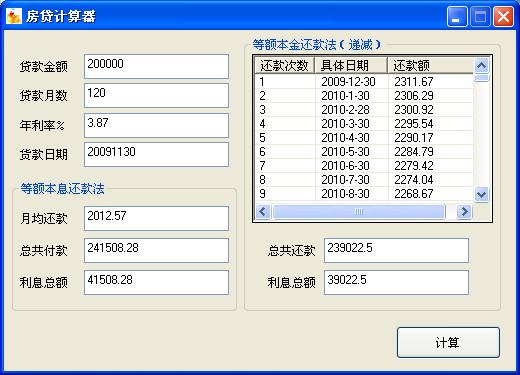Click the list's vertical scroll down arrow
The image size is (520, 375).
point(481,194)
